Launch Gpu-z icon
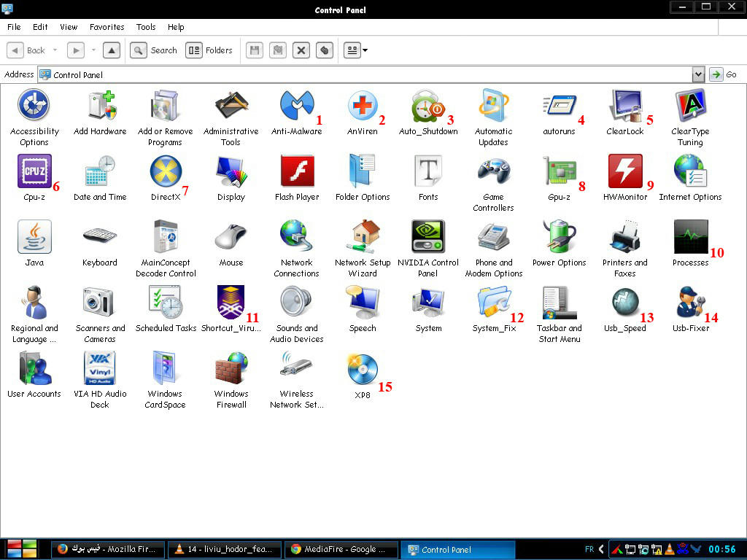This screenshot has height=560, width=747. coord(560,171)
